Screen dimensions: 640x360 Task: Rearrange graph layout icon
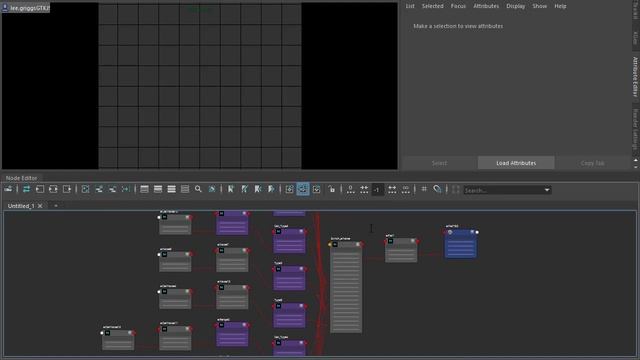click(125, 189)
